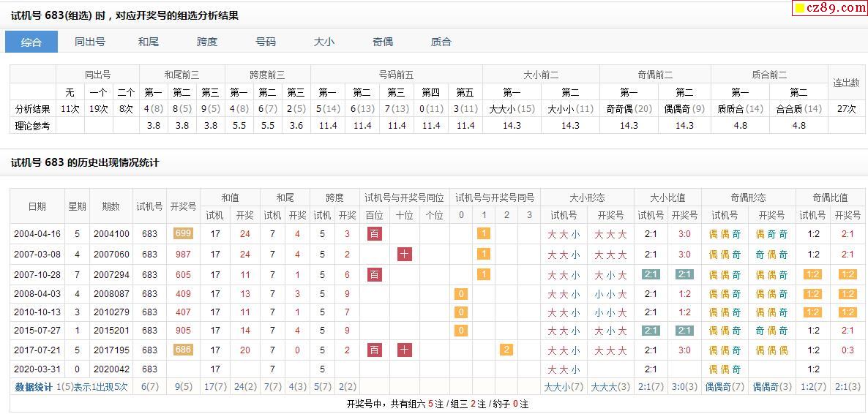Click the 数据统计 label in the summary row

click(x=34, y=387)
